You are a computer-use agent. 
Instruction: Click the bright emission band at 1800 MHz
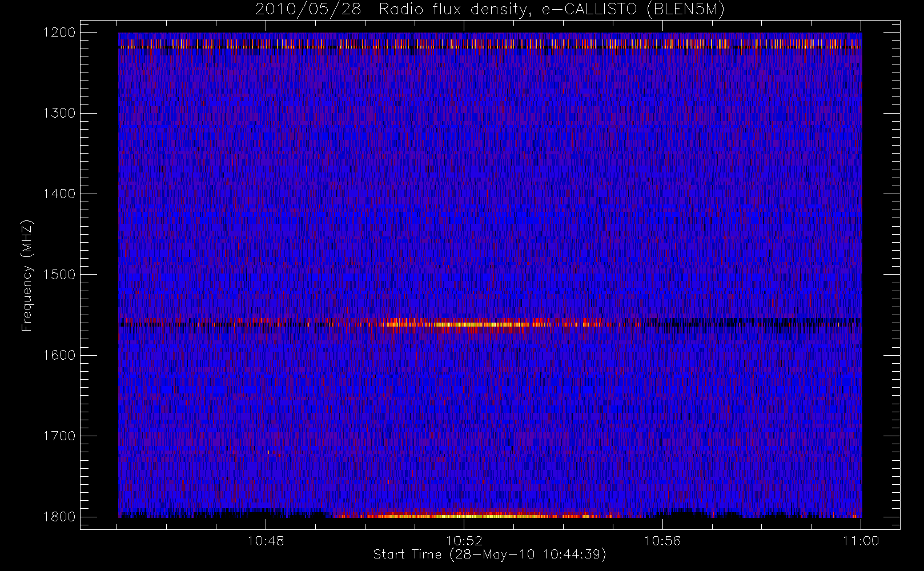[468, 516]
